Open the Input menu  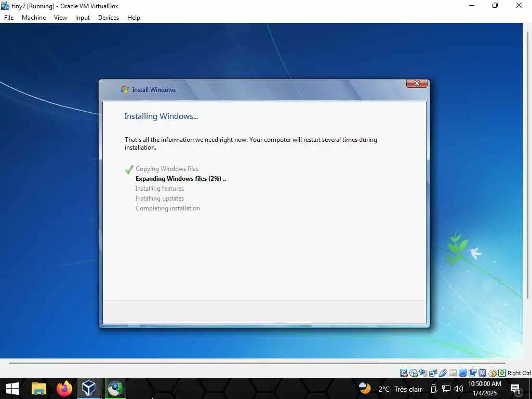[x=83, y=18]
